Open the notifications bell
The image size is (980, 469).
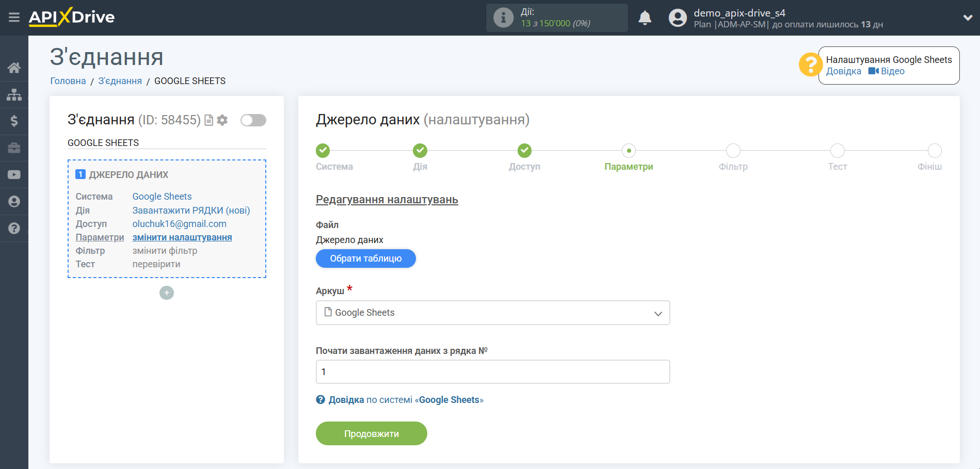(x=645, y=17)
